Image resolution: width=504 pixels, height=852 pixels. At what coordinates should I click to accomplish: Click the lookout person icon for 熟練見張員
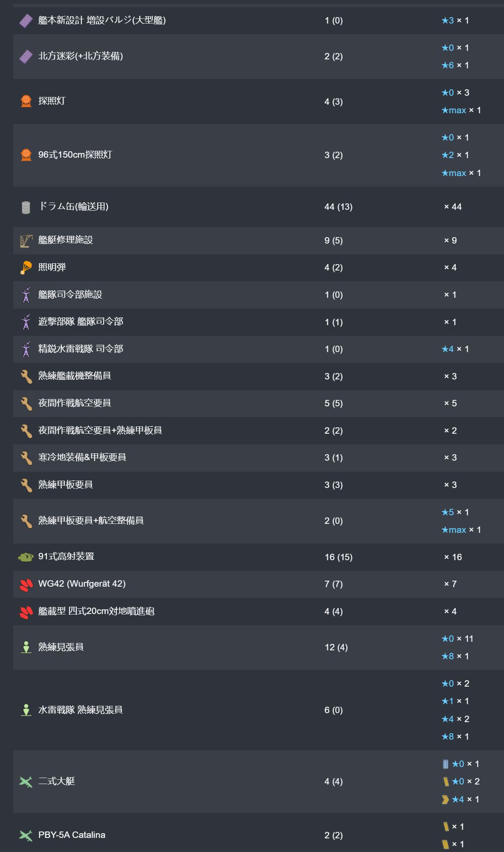pyautogui.click(x=26, y=647)
